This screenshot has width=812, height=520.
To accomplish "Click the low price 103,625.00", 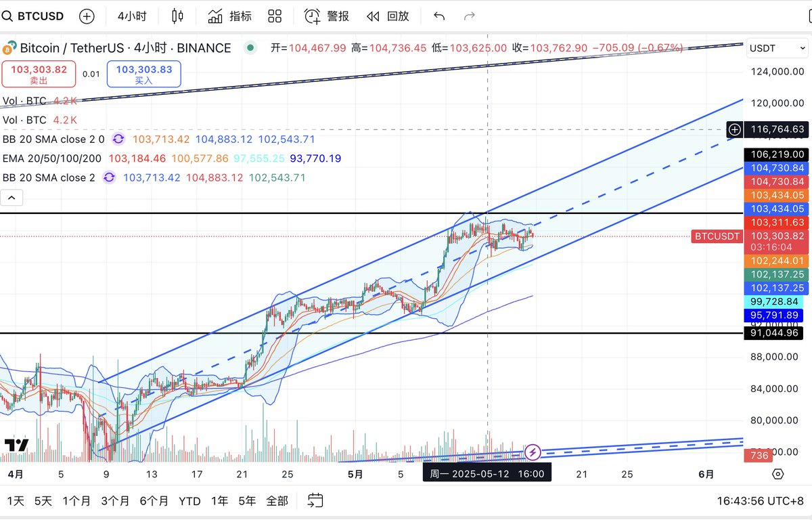I will [x=478, y=48].
